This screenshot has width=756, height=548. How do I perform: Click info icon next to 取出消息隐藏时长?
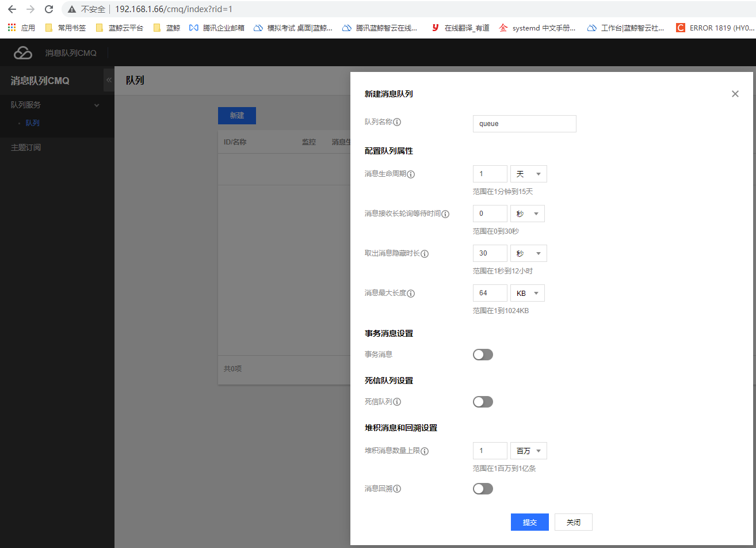[x=425, y=253]
